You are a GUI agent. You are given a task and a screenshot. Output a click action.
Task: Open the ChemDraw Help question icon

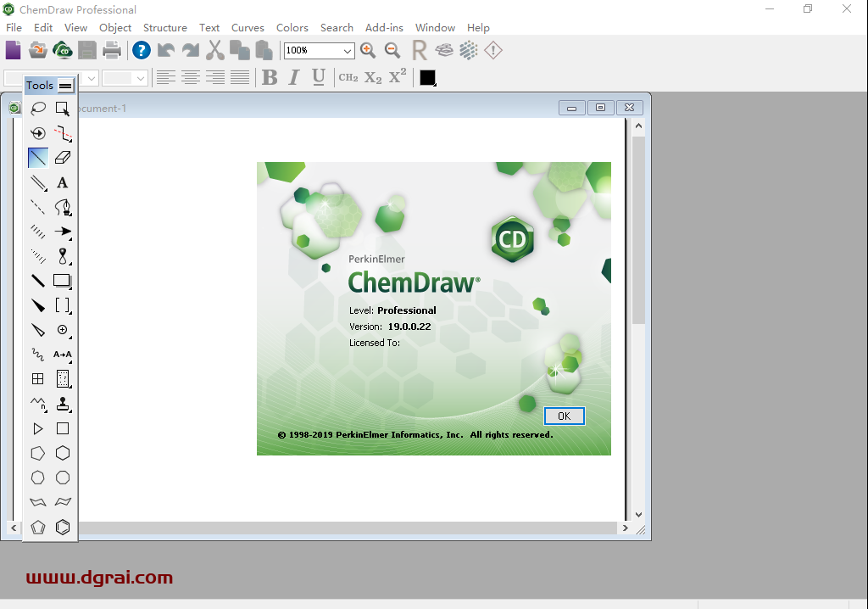coord(142,50)
